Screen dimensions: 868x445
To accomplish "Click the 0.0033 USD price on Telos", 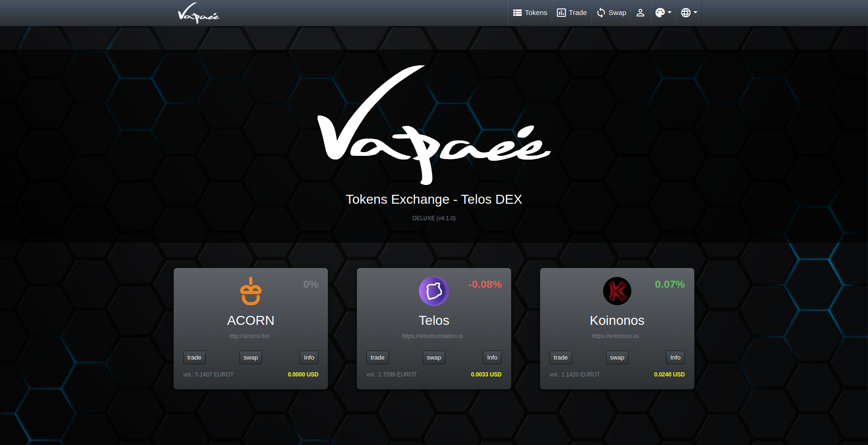I will [x=486, y=375].
